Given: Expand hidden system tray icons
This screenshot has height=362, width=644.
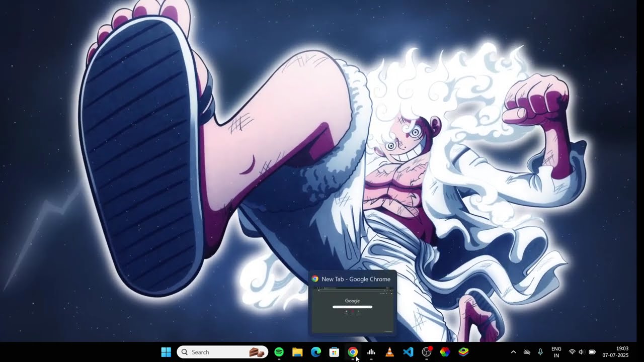Looking at the screenshot, I should point(513,352).
